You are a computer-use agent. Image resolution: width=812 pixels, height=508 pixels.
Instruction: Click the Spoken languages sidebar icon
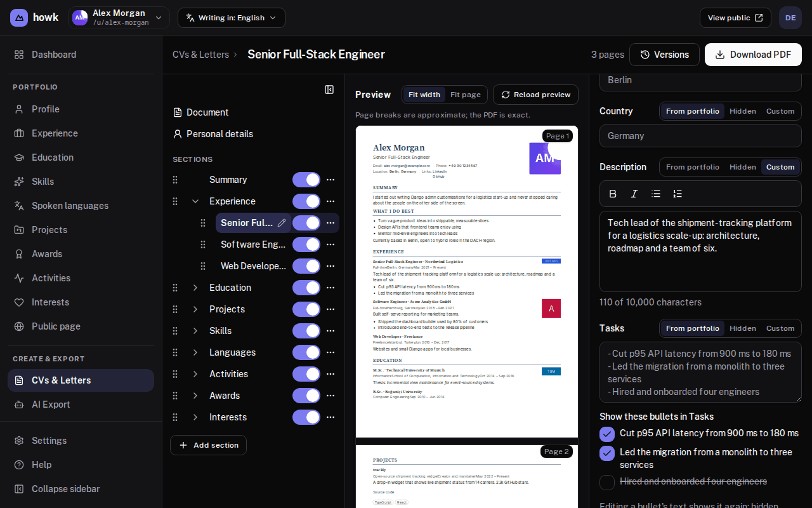click(x=19, y=206)
